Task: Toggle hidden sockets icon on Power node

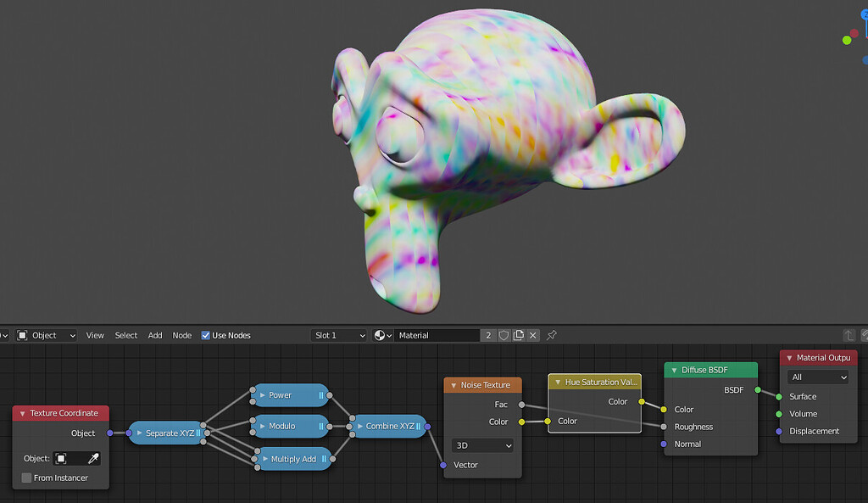Action: pyautogui.click(x=321, y=395)
